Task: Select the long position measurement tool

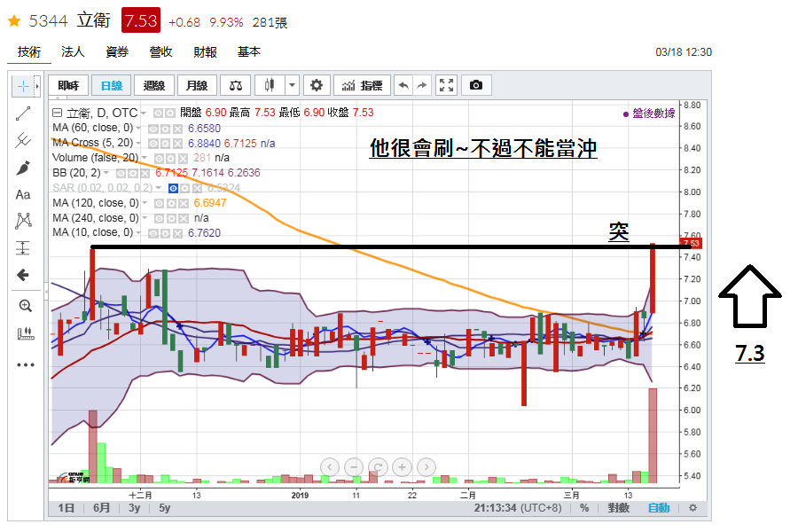Action: pos(23,248)
